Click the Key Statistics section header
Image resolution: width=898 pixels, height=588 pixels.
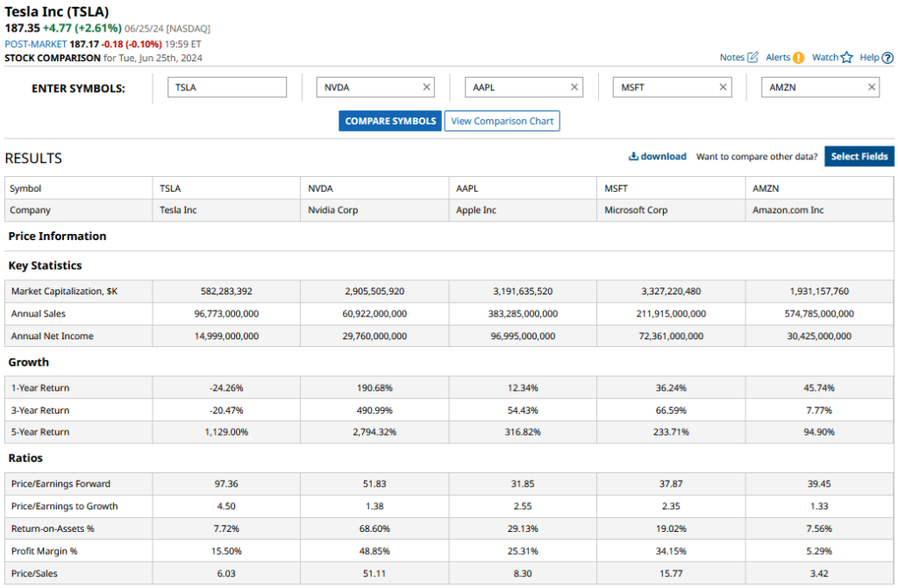pos(45,266)
